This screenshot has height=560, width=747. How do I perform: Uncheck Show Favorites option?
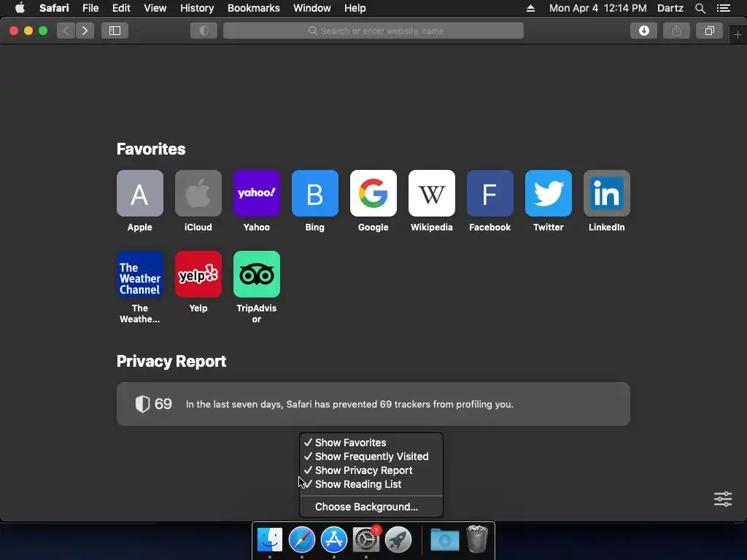(371, 443)
